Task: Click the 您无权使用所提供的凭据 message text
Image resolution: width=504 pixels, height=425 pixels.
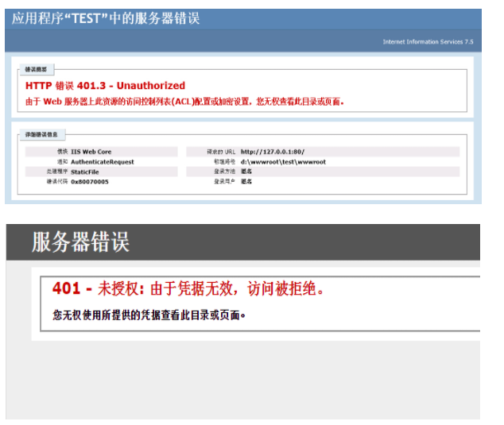Action: [149, 315]
